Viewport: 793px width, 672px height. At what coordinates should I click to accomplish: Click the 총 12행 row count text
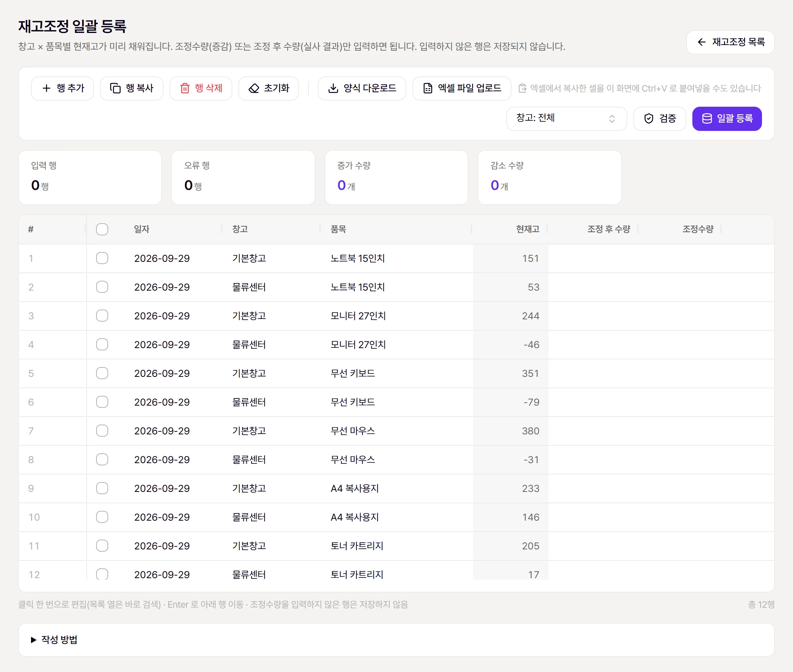click(x=761, y=605)
